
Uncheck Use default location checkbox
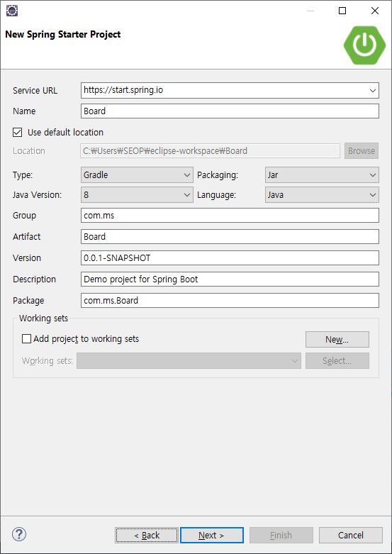(17, 132)
